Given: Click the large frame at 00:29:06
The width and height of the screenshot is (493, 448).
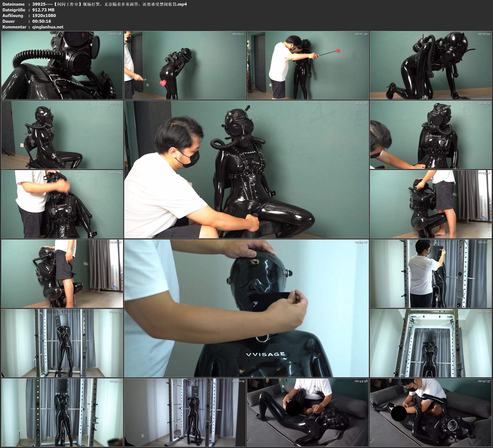Looking at the screenshot, I should [x=246, y=308].
